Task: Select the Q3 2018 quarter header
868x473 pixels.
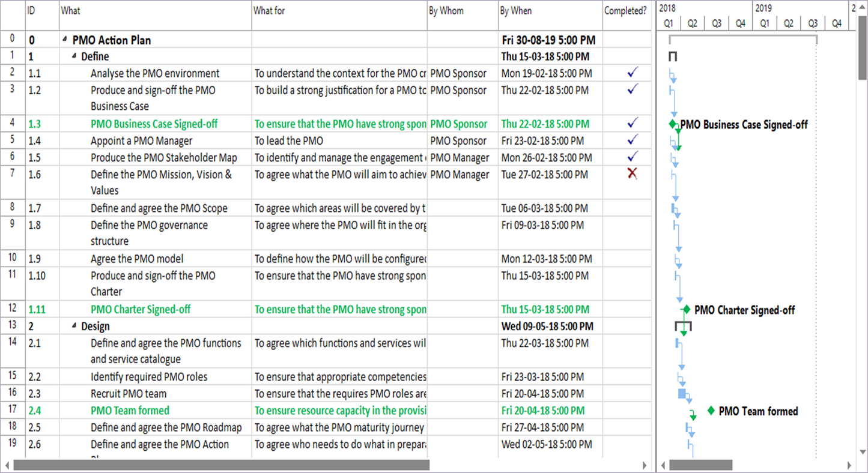Action: (x=716, y=23)
